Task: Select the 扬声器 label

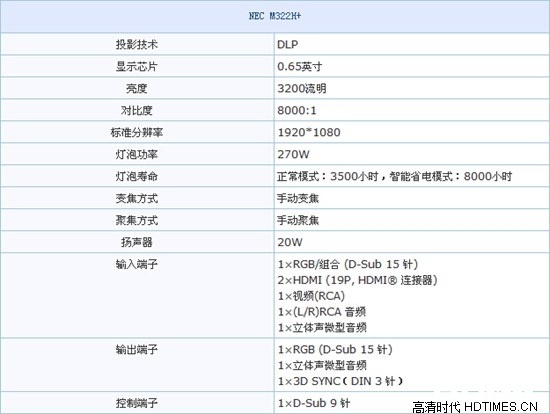Action: [x=136, y=242]
